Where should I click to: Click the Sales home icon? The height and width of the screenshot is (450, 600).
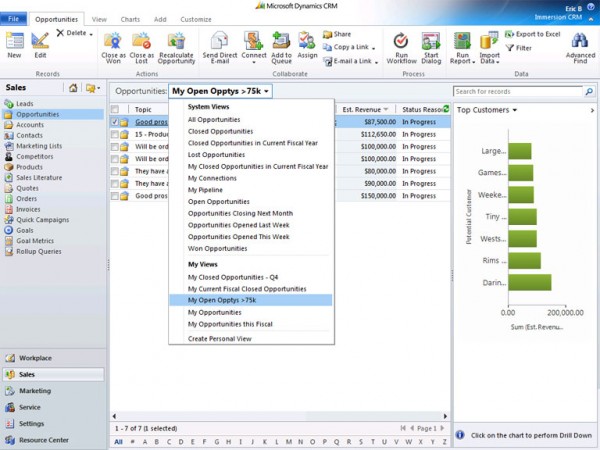pyautogui.click(x=73, y=88)
